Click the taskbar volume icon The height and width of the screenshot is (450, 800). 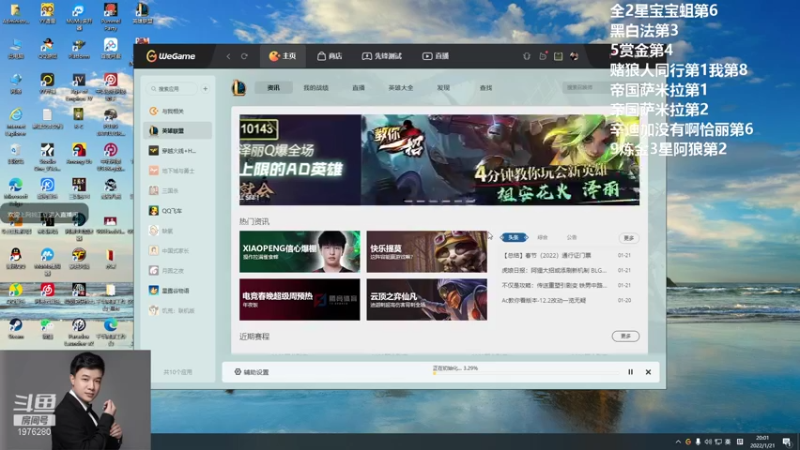tap(708, 441)
